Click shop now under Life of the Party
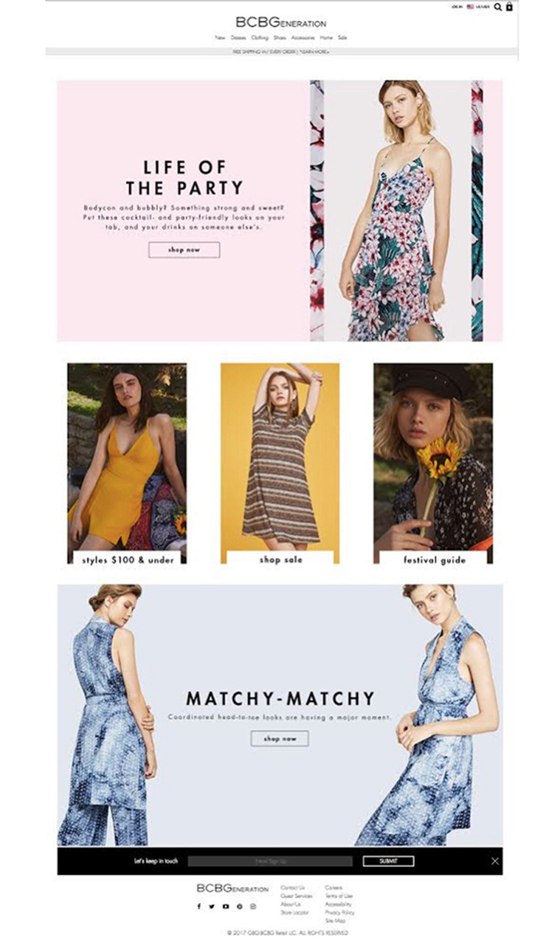560x950 pixels. pyautogui.click(x=184, y=249)
